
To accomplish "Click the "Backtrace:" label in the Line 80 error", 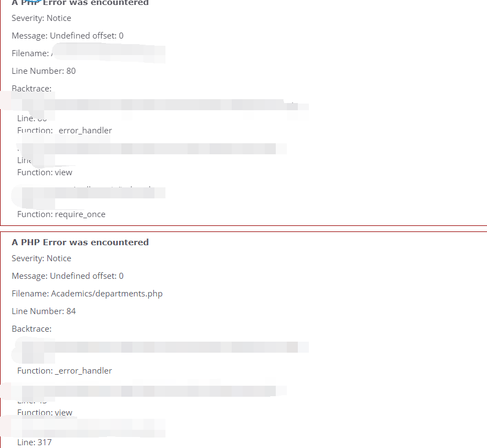I will [x=31, y=89].
